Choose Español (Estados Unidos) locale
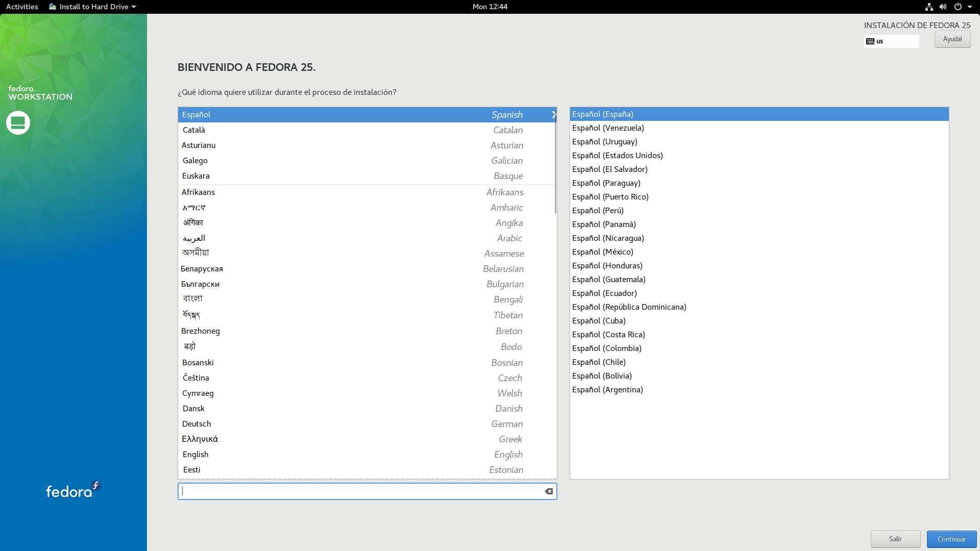The height and width of the screenshot is (551, 980). pos(759,156)
